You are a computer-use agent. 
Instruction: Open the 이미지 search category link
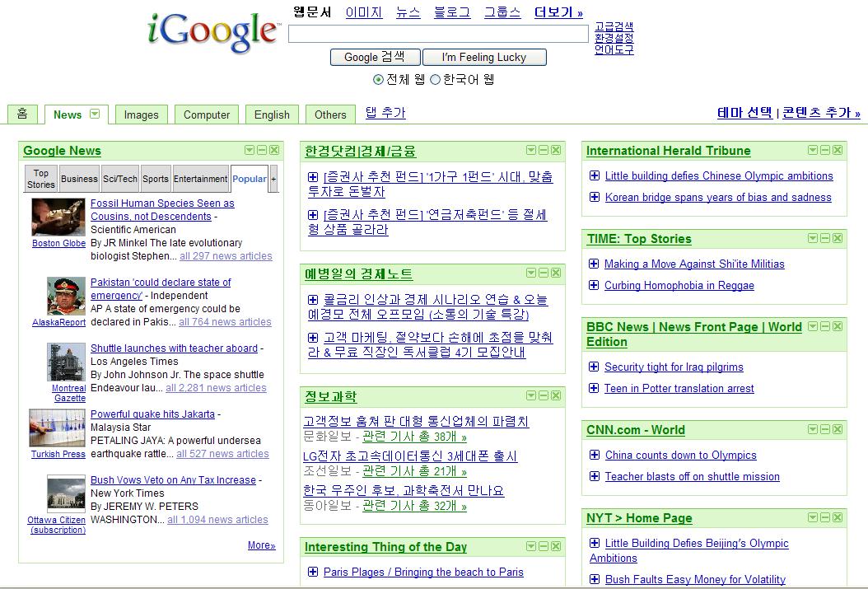tap(364, 12)
